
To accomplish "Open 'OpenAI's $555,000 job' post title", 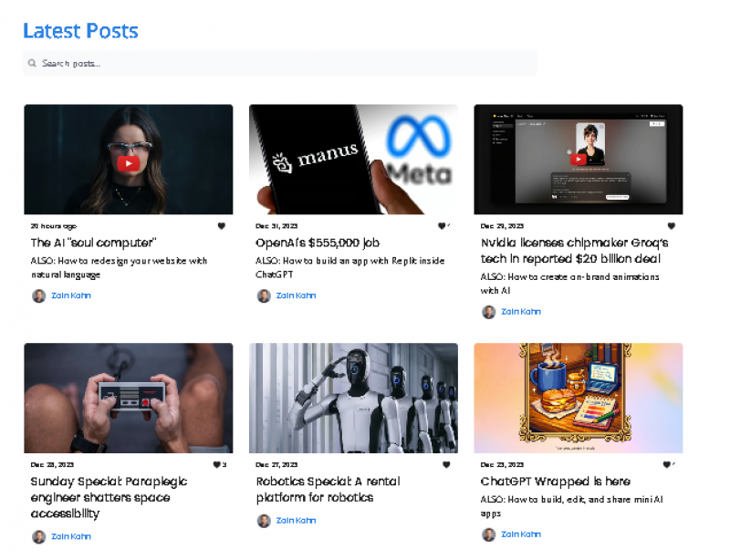I will pyautogui.click(x=317, y=244).
